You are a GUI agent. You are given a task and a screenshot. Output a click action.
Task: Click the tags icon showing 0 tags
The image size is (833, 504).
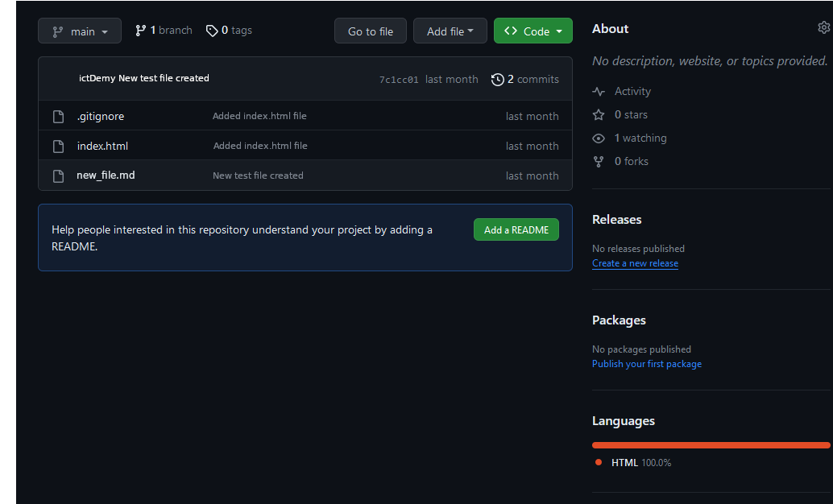tap(211, 30)
